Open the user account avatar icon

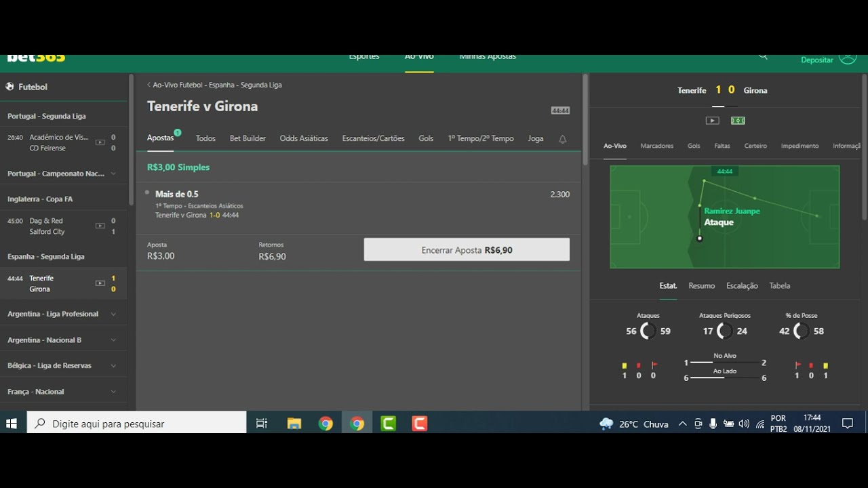pos(848,59)
